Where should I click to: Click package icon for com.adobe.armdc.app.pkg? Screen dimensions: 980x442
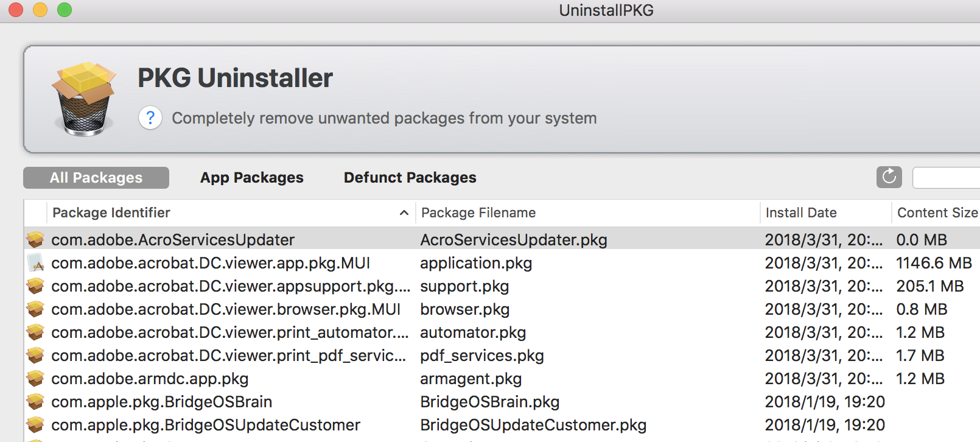pos(35,379)
